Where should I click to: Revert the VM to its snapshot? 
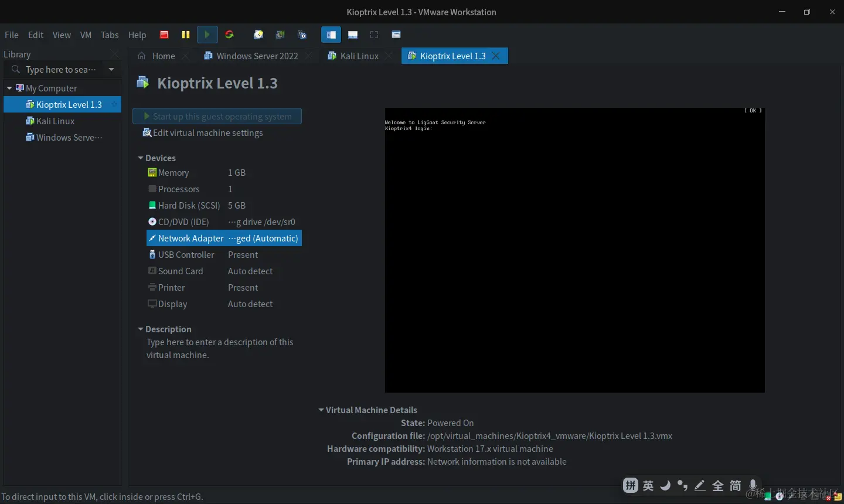[x=280, y=35]
